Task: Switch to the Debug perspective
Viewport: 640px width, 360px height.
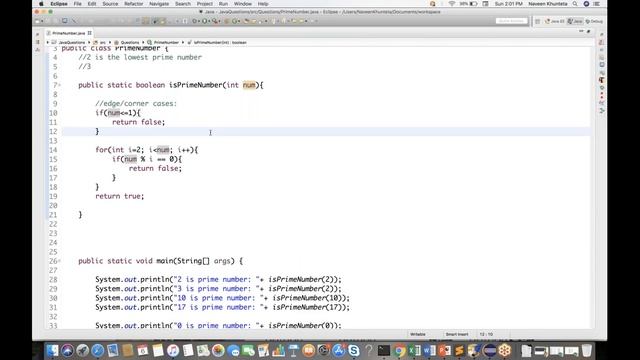Action: point(594,21)
